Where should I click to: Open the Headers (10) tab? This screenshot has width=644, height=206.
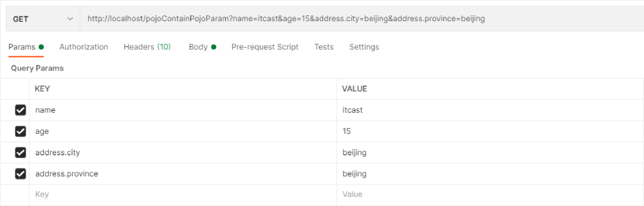[147, 47]
